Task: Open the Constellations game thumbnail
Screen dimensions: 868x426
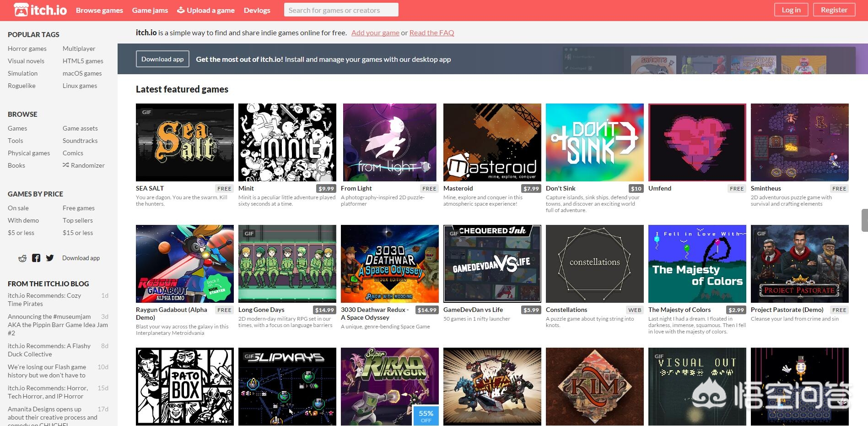Action: click(x=595, y=264)
